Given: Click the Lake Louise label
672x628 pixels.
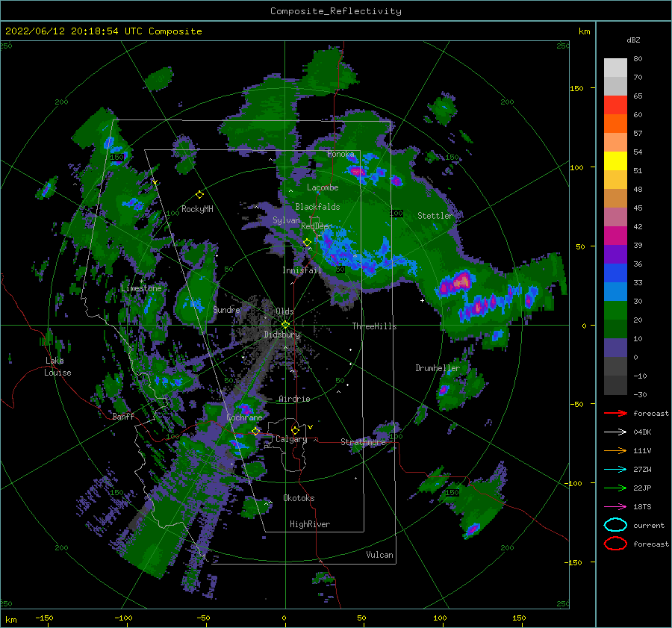Looking at the screenshot, I should [57, 367].
